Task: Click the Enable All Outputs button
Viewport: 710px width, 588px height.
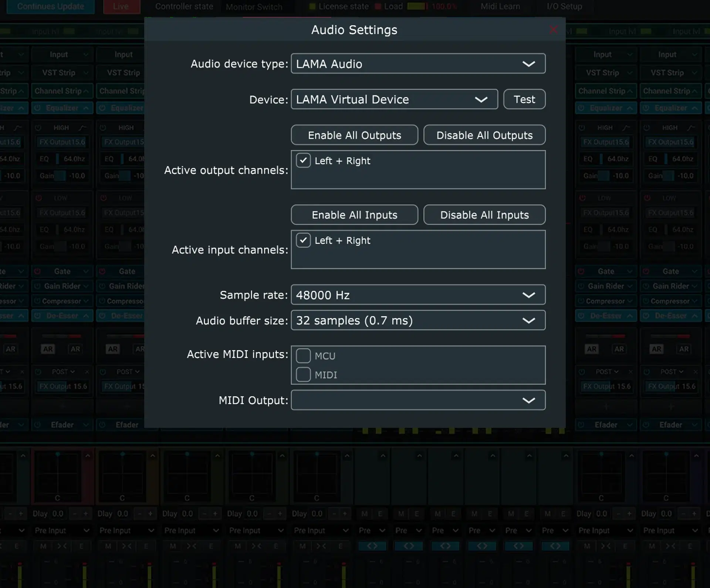Action: pos(354,135)
